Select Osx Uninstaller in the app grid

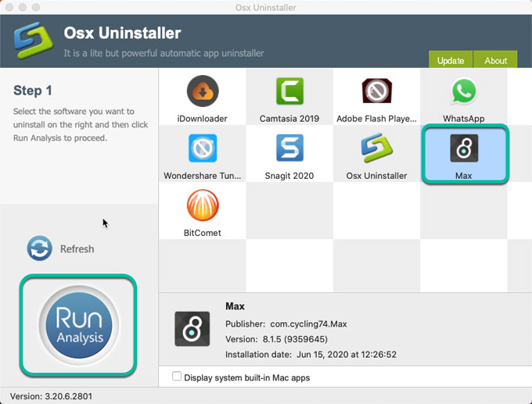[376, 148]
